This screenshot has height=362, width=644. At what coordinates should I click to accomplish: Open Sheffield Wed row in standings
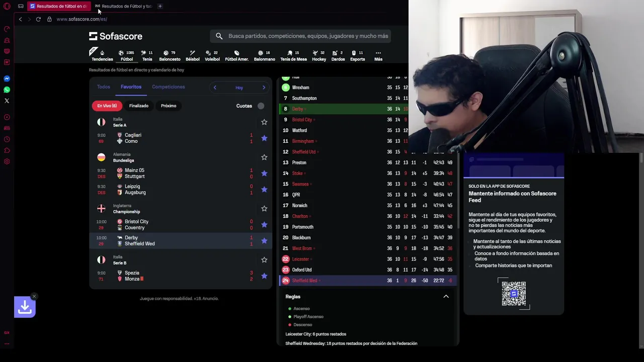367,281
